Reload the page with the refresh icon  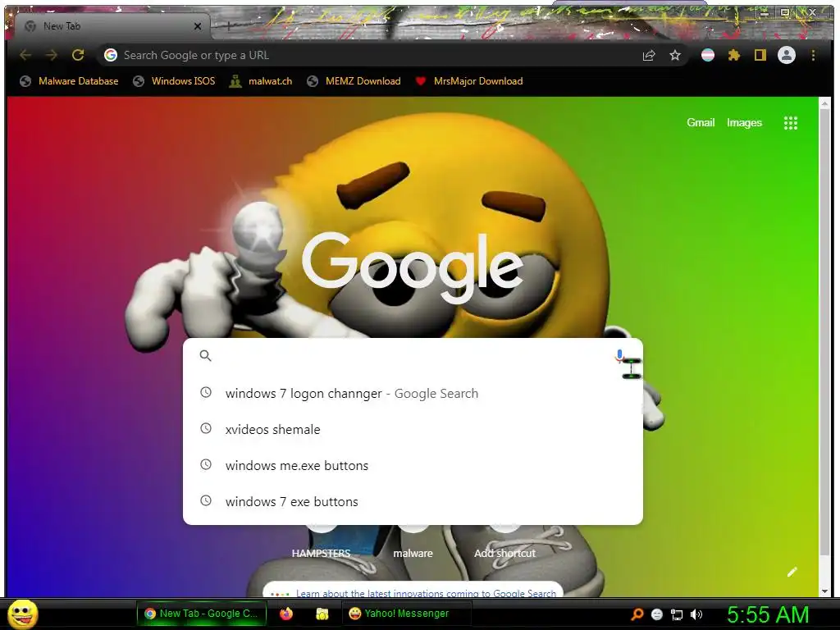pyautogui.click(x=78, y=55)
